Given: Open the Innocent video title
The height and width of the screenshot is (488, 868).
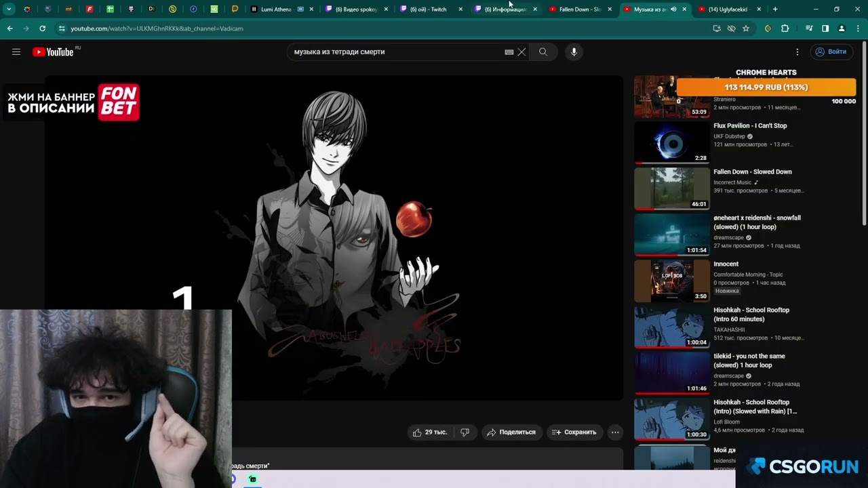Looking at the screenshot, I should tap(726, 264).
